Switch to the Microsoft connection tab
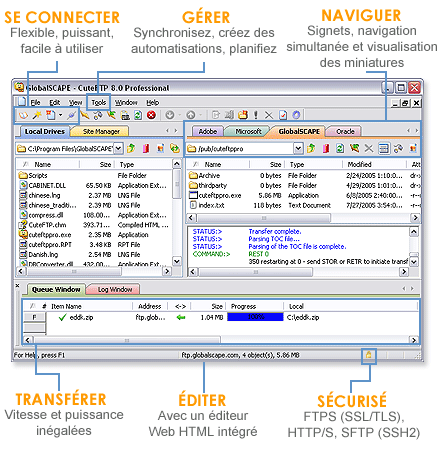This screenshot has height=460, width=438. click(x=248, y=131)
